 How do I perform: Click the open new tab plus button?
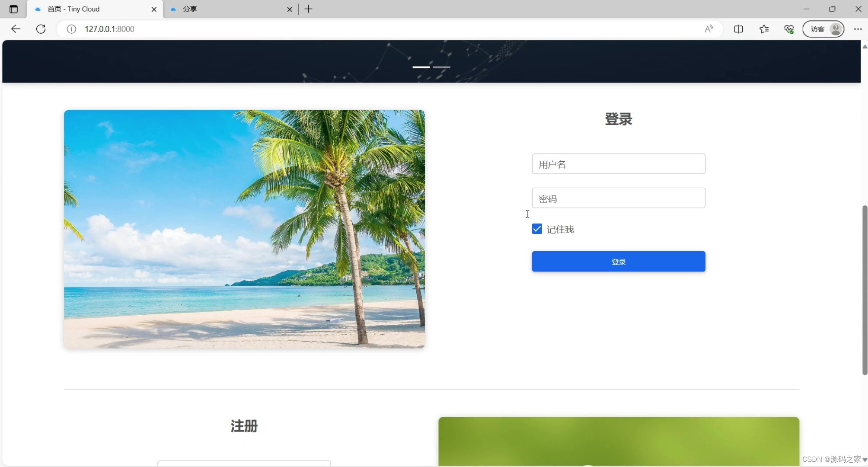308,9
